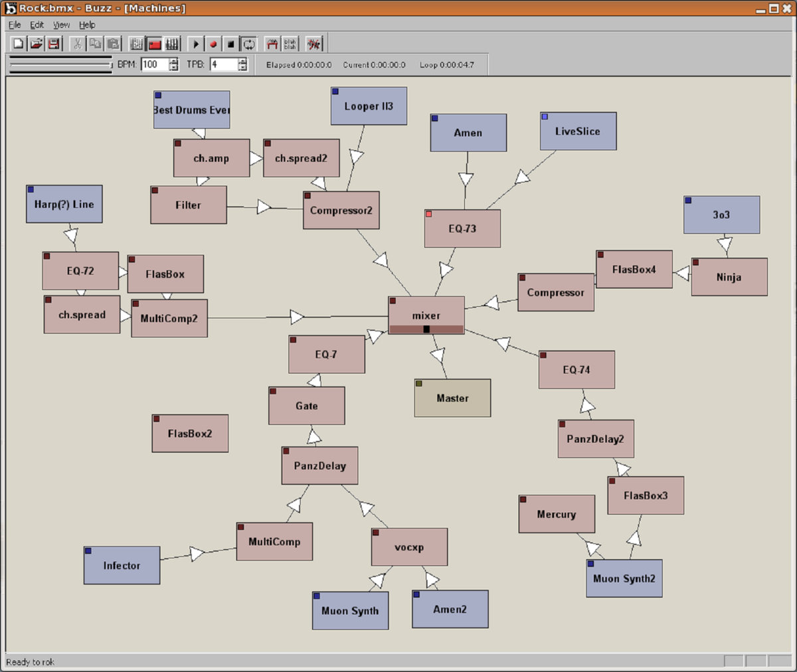Viewport: 797px width, 672px height.
Task: Click the BPM stepper arrows
Action: pyautogui.click(x=174, y=64)
